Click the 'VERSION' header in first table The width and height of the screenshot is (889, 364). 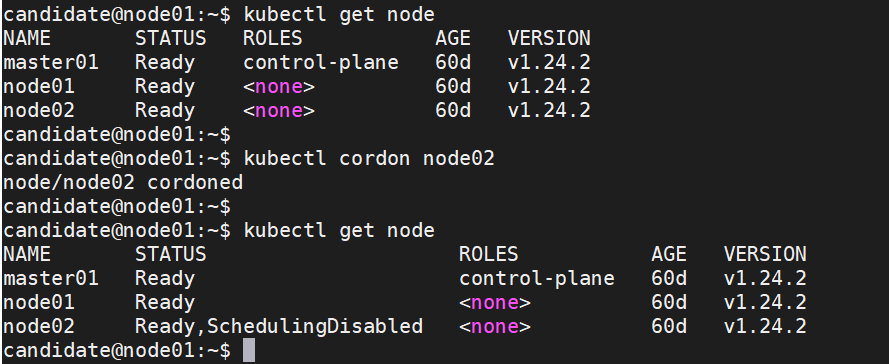(549, 38)
